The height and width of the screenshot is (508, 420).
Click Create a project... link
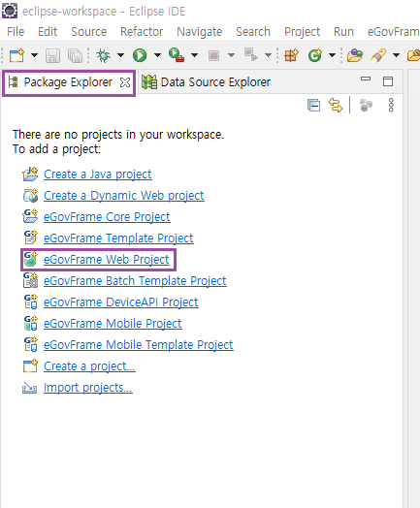89,366
